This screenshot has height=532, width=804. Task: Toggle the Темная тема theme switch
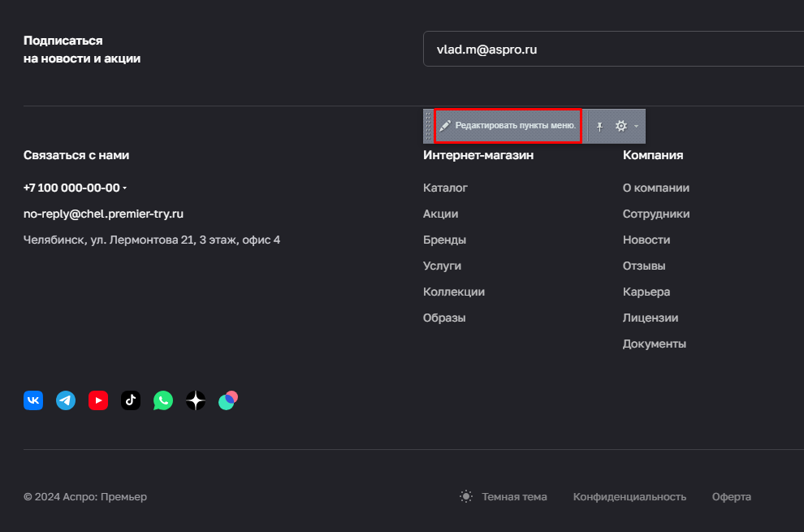(504, 496)
